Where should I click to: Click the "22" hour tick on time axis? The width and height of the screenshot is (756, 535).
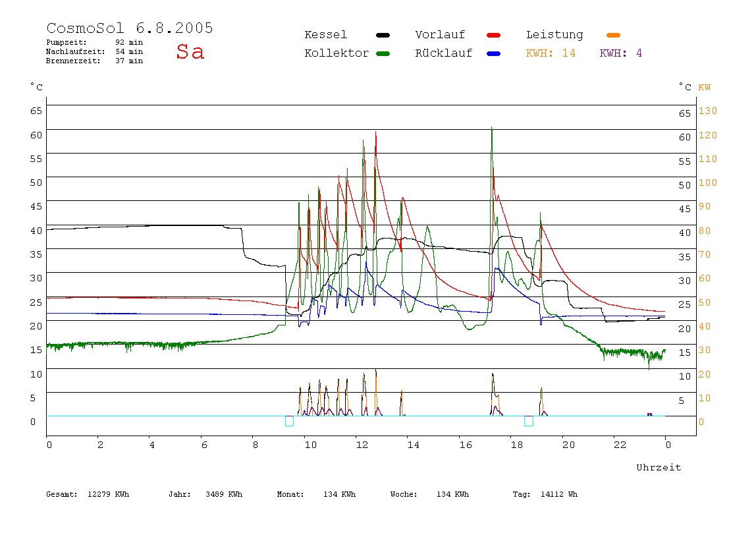(620, 445)
